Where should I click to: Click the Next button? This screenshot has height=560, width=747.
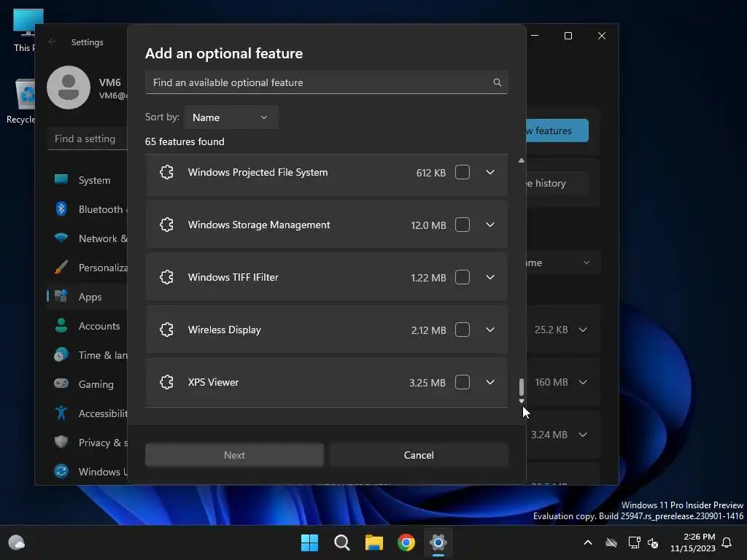coord(234,455)
